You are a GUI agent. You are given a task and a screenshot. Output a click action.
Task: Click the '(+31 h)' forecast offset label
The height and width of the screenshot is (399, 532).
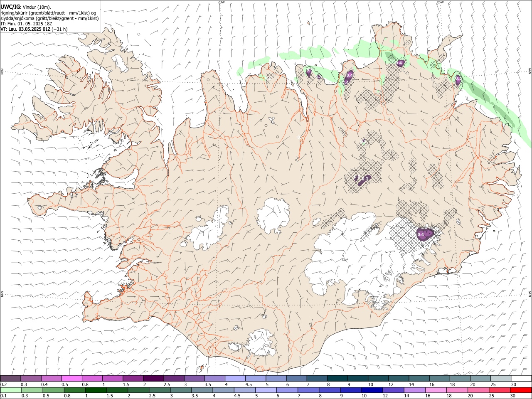(x=60, y=29)
